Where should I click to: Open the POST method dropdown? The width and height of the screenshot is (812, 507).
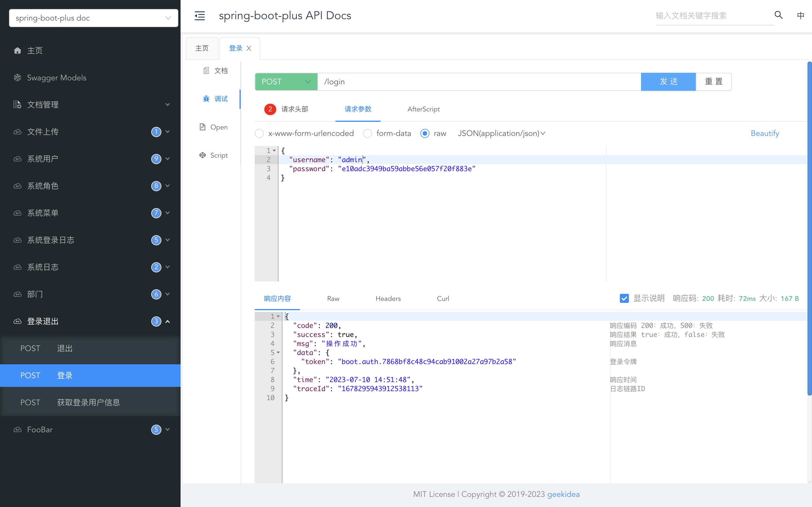point(286,82)
